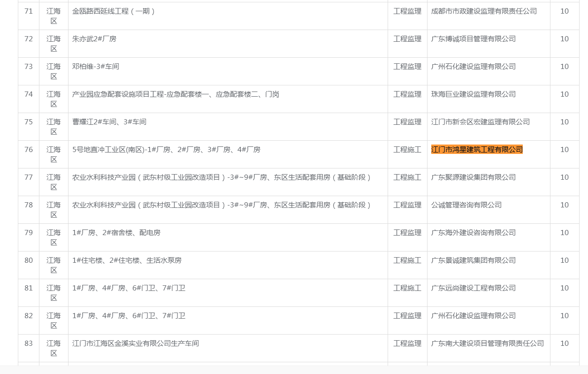588x374 pixels.
Task: Click score 10 in row 71
Action: coord(565,11)
